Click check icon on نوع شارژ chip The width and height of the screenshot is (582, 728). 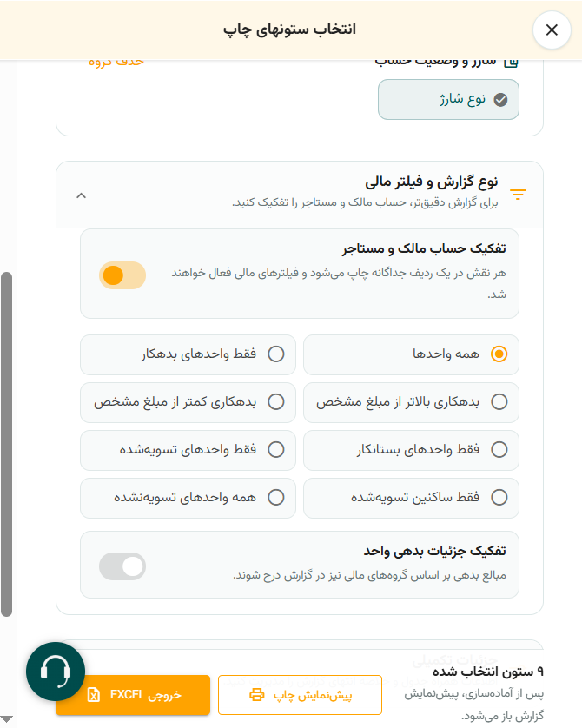[x=500, y=100]
